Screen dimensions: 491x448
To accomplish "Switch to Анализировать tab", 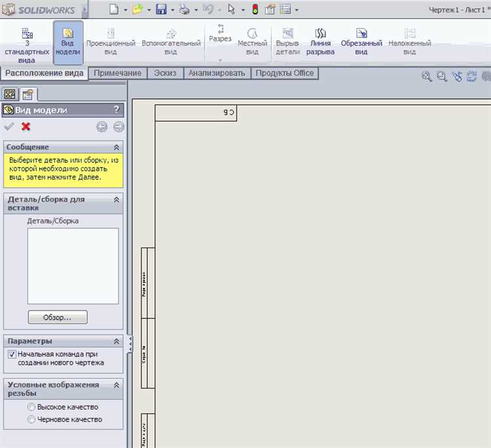I will click(217, 73).
